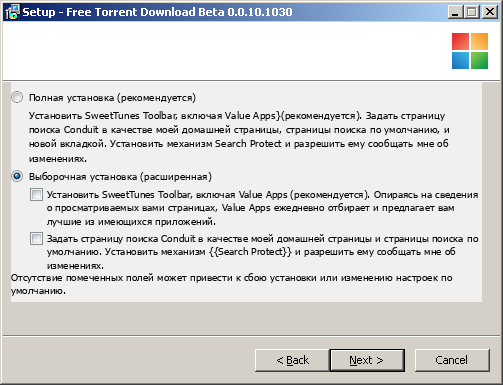Image resolution: width=503 pixels, height=385 pixels.
Task: Go to the previous step with Back
Action: pos(292,360)
